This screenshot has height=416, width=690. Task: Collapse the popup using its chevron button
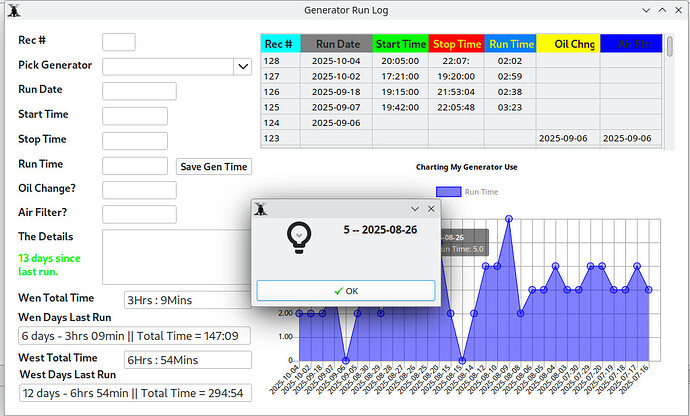415,208
